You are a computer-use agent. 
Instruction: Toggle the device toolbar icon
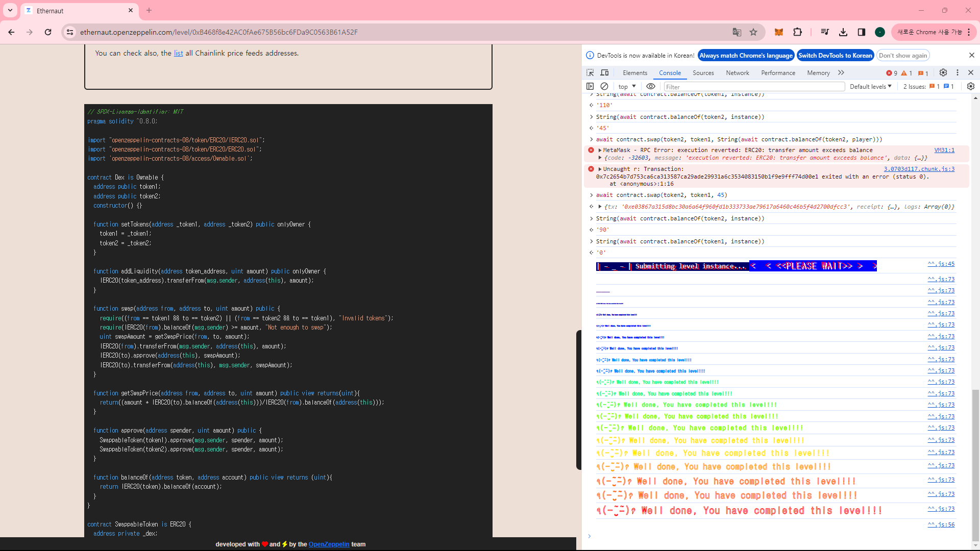point(604,72)
